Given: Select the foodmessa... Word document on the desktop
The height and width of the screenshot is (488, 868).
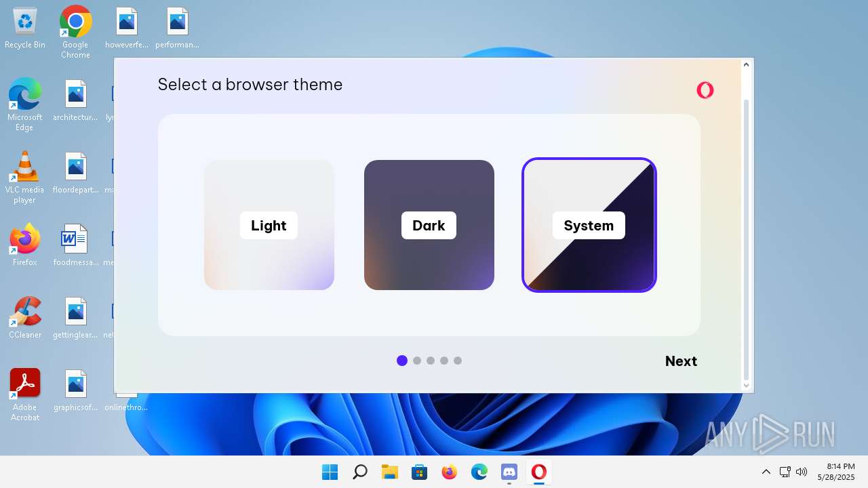Looking at the screenshot, I should coord(75,245).
